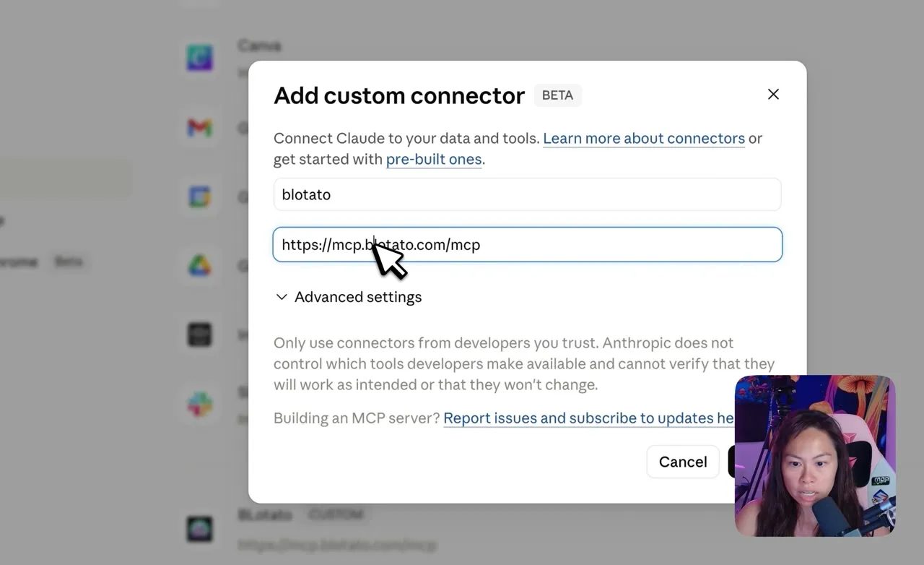Click the connector name field containing blotato
The image size is (924, 565).
click(x=527, y=194)
